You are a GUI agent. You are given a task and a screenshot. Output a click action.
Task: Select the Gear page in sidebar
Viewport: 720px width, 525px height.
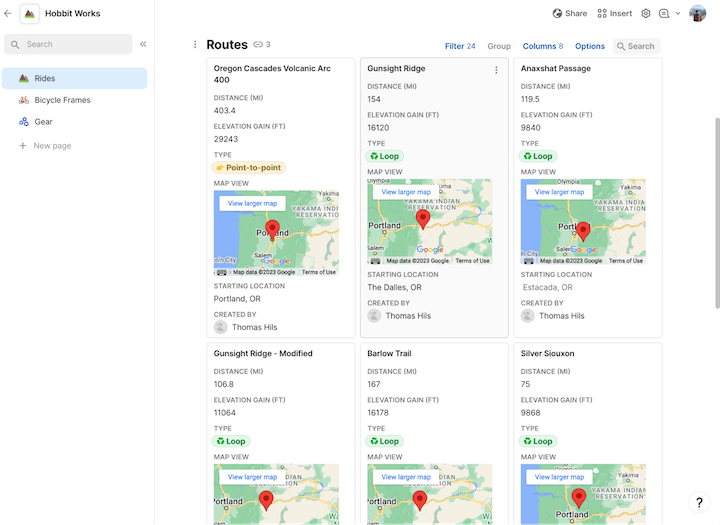pyautogui.click(x=74, y=122)
